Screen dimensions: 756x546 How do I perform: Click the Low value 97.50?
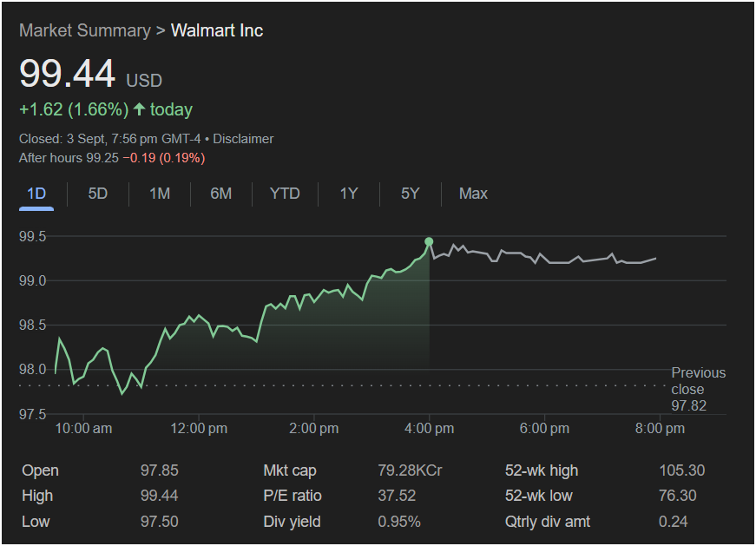(160, 522)
